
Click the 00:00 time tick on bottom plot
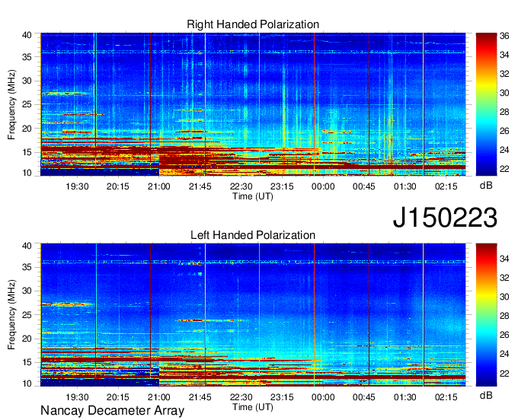pyautogui.click(x=323, y=397)
